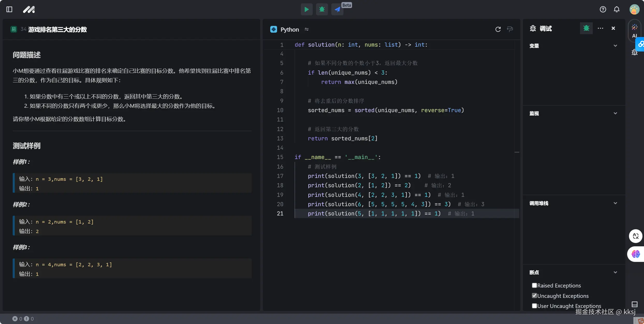Uncheck Uncaught Exceptions checkbox
The height and width of the screenshot is (324, 644).
click(535, 296)
